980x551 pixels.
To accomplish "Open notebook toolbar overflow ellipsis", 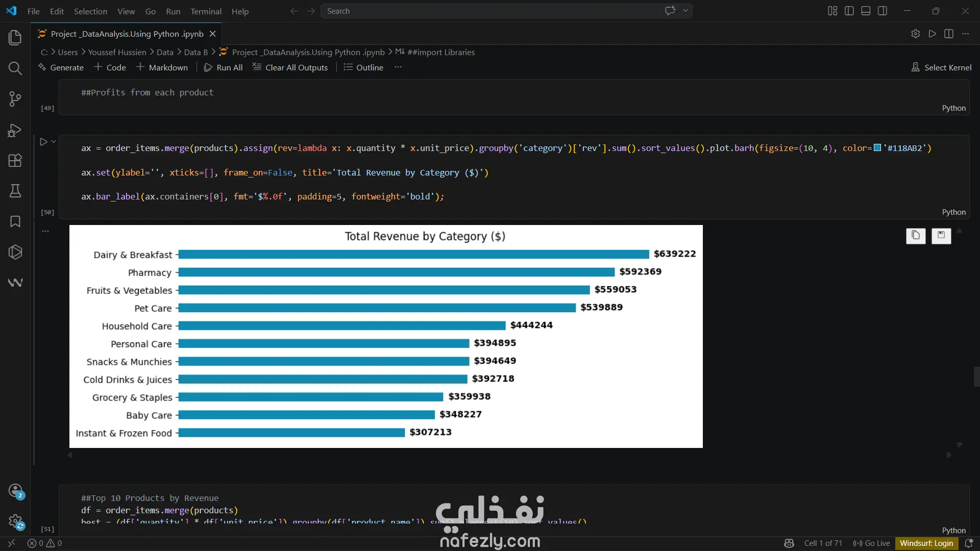I will (x=398, y=67).
